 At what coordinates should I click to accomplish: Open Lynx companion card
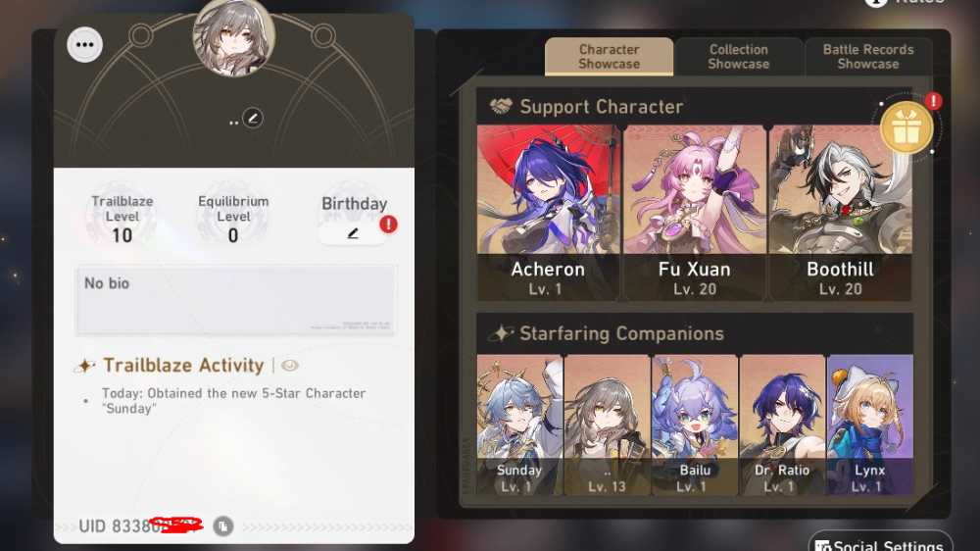870,425
